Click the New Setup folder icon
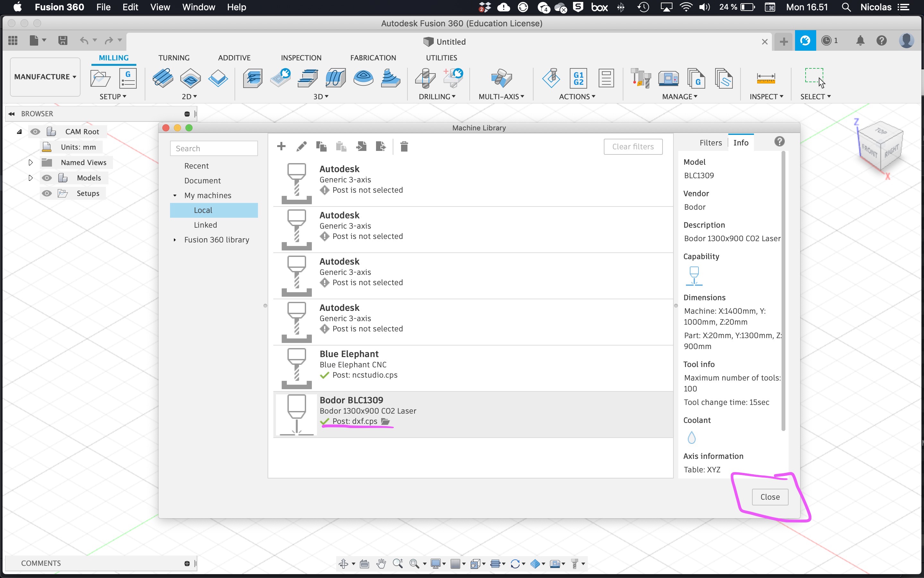 pyautogui.click(x=100, y=79)
